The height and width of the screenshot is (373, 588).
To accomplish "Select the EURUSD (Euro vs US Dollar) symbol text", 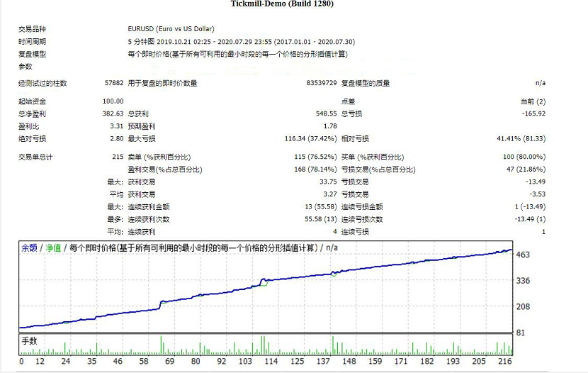I will (171, 29).
